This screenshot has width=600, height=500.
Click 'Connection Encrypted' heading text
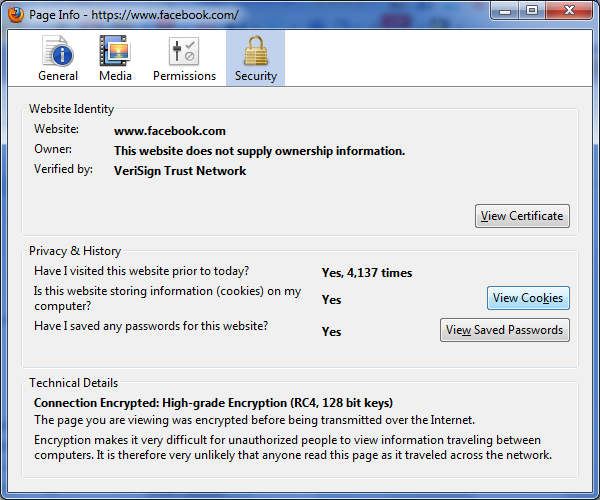coord(213,402)
